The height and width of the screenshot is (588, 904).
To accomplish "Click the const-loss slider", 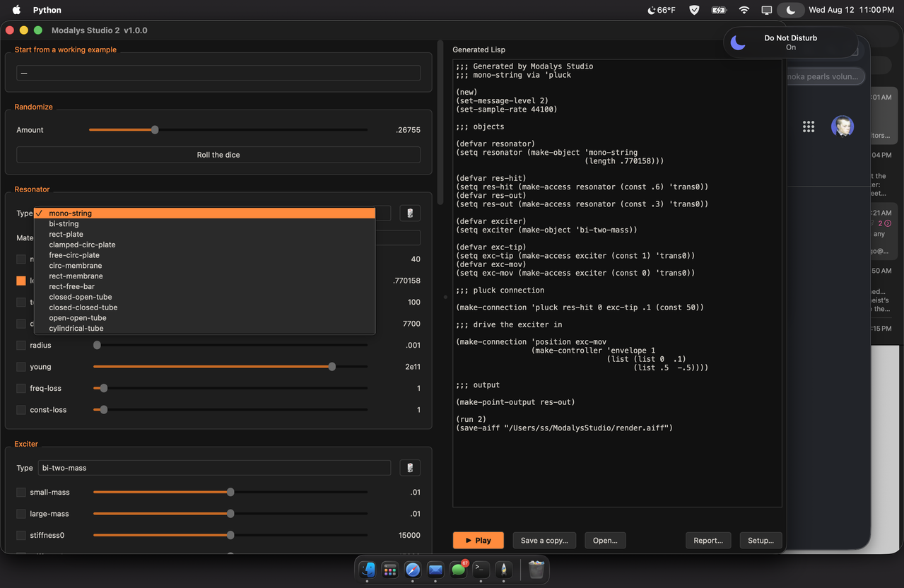I will 230,410.
